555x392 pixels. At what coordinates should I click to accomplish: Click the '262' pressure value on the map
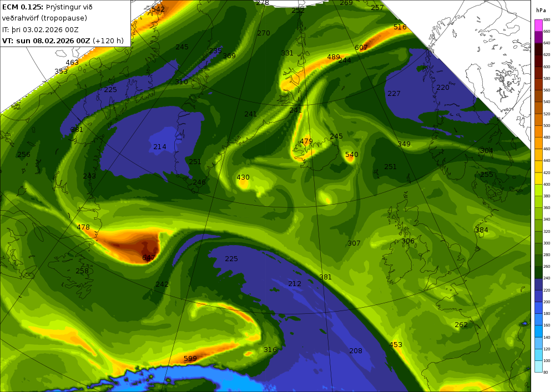pyautogui.click(x=461, y=325)
